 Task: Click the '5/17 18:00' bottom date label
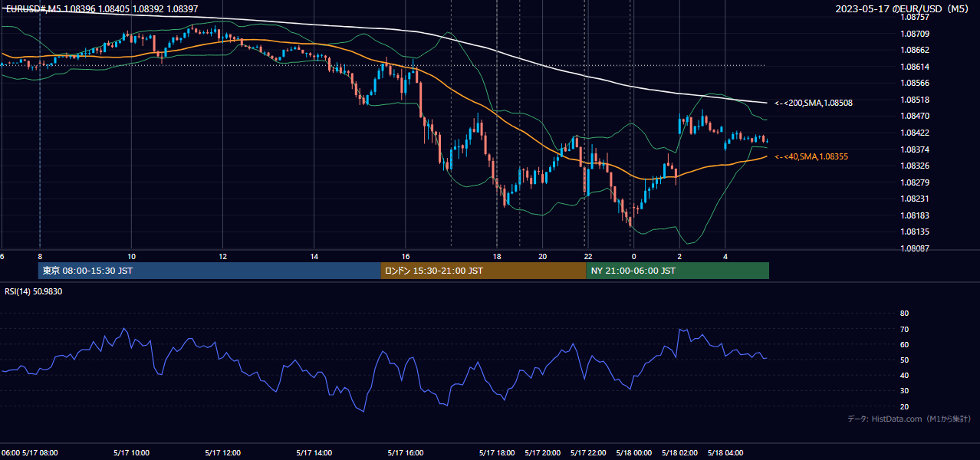(497, 453)
